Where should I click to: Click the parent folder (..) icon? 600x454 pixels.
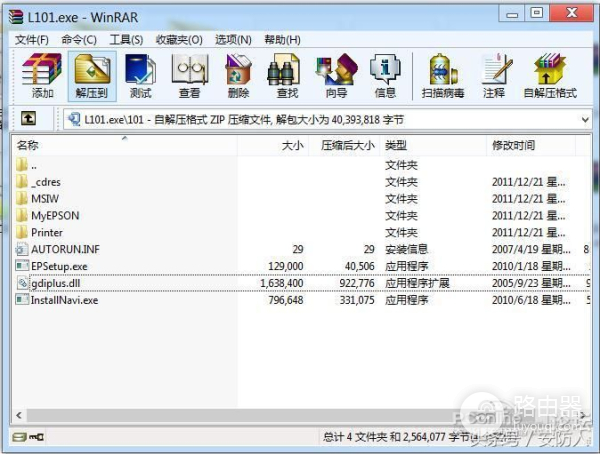(x=21, y=165)
